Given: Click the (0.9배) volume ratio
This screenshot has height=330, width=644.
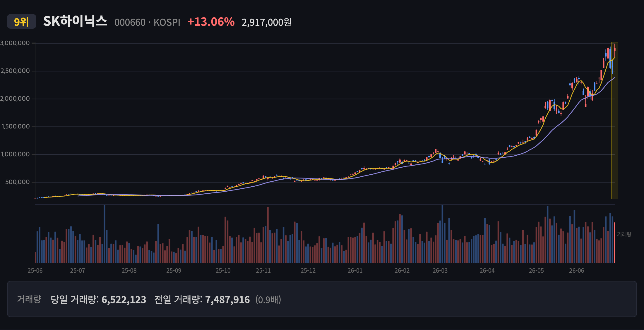Looking at the screenshot, I should coord(268,300).
